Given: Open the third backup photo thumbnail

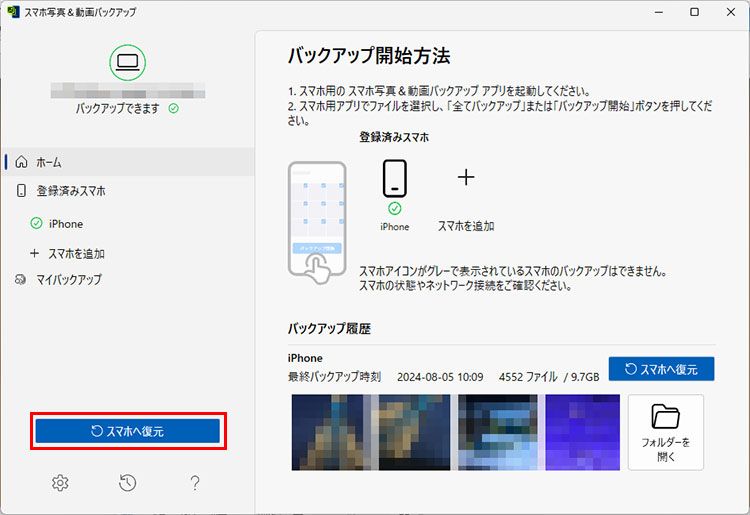Looking at the screenshot, I should point(496,432).
